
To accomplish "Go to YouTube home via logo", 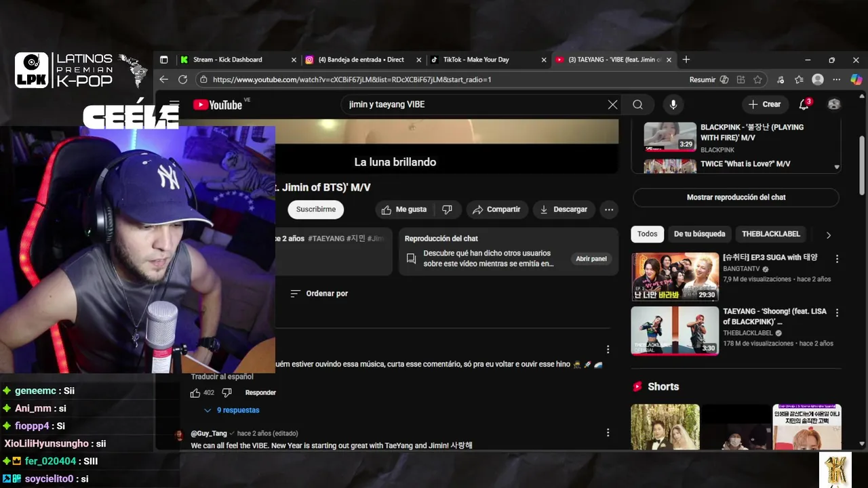I will (x=218, y=104).
